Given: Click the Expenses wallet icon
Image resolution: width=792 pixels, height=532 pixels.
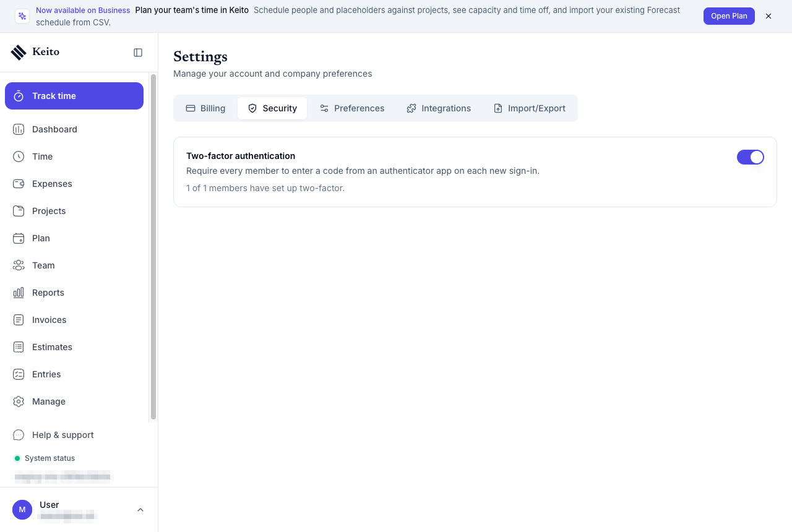Looking at the screenshot, I should [x=19, y=184].
